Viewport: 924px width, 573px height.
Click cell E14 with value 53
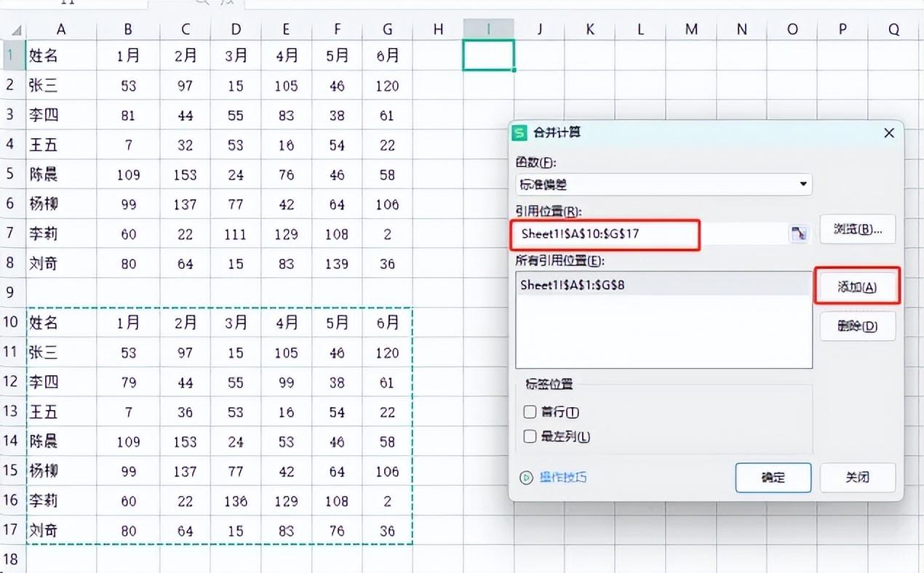(287, 441)
